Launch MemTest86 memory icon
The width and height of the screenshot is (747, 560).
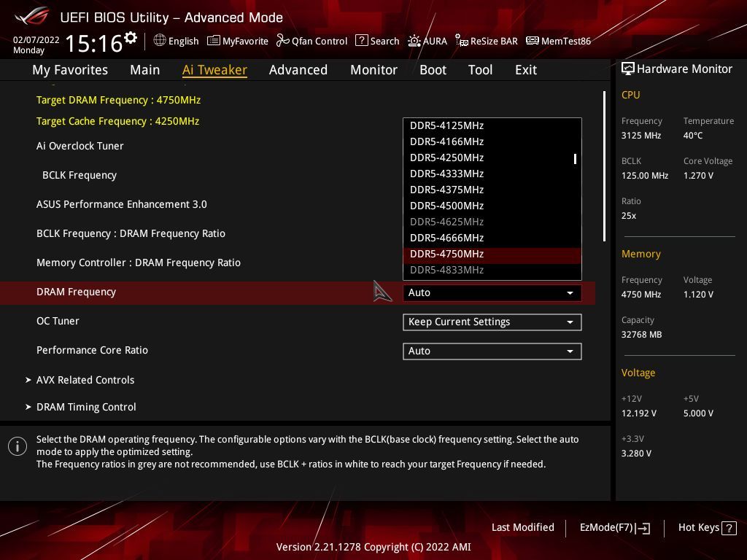click(532, 41)
